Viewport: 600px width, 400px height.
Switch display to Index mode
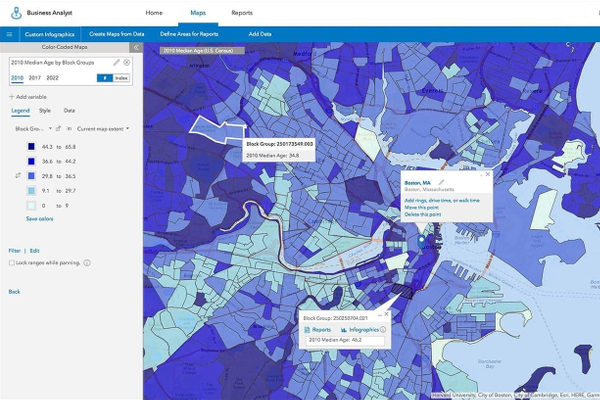click(x=121, y=77)
